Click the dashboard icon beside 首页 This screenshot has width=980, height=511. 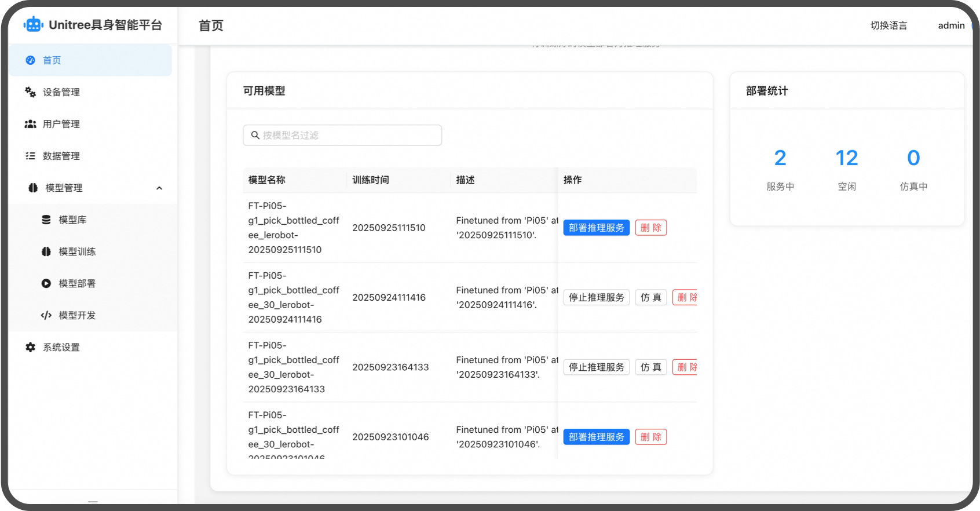pos(31,60)
